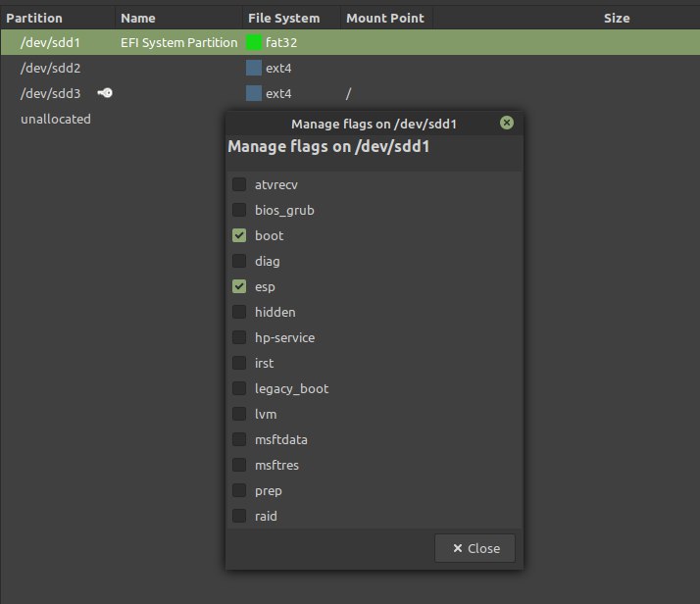Image resolution: width=700 pixels, height=604 pixels.
Task: Tick the msftdata flag checkbox
Action: tap(239, 439)
